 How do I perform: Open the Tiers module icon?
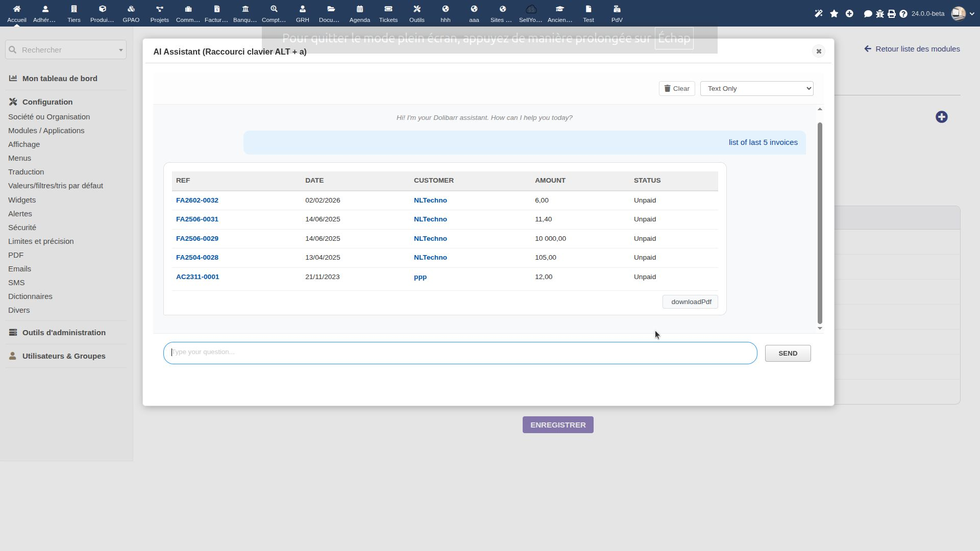(73, 9)
